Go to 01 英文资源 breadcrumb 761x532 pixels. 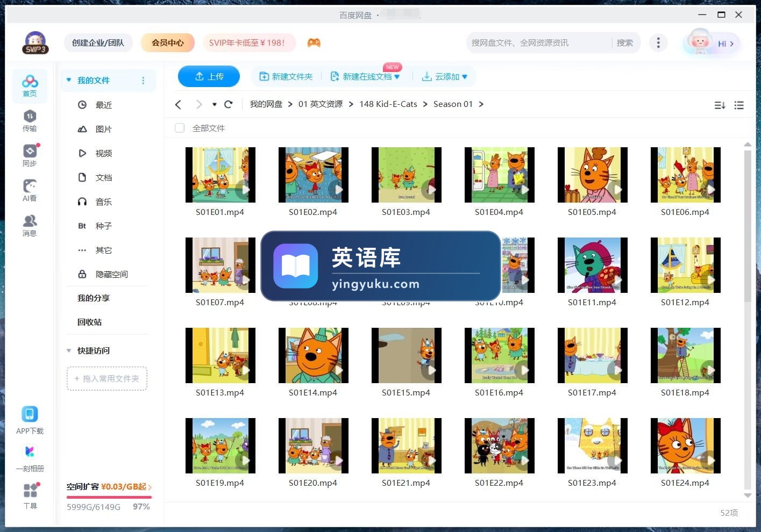pyautogui.click(x=321, y=104)
